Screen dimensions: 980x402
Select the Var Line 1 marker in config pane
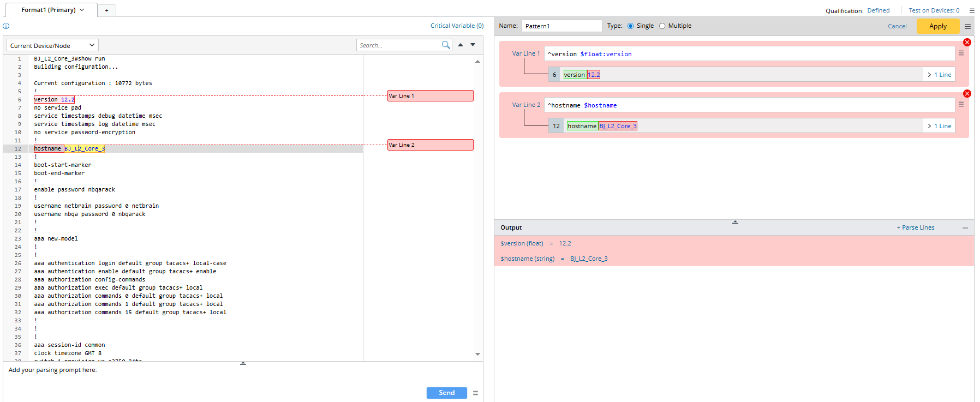(431, 95)
